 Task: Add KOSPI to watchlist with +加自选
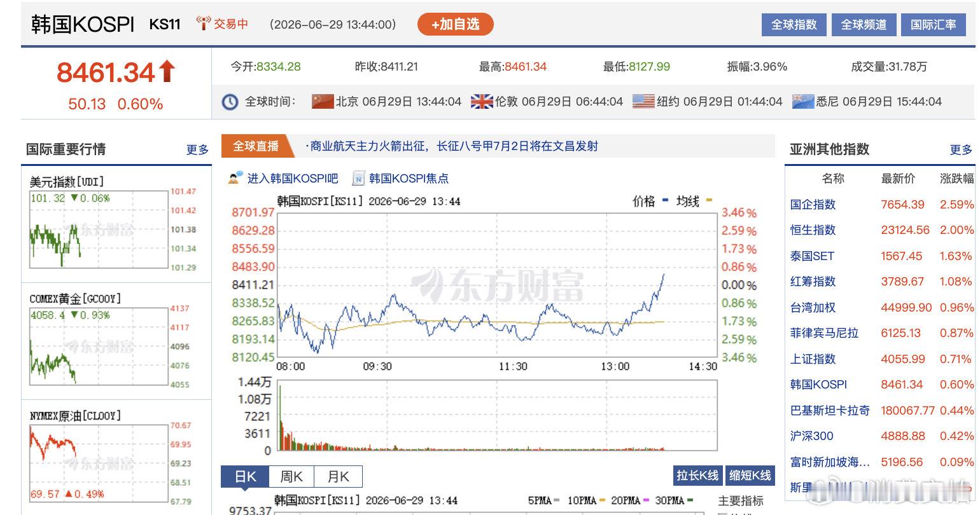[x=455, y=24]
